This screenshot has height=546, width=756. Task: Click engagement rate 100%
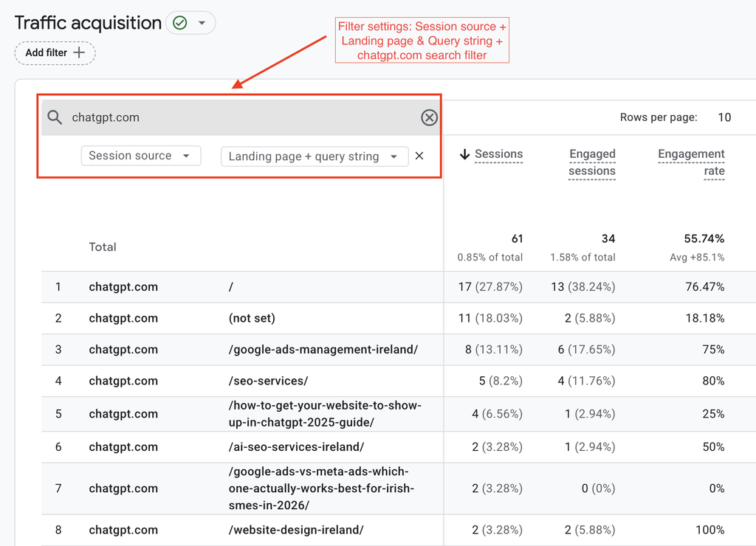(709, 530)
